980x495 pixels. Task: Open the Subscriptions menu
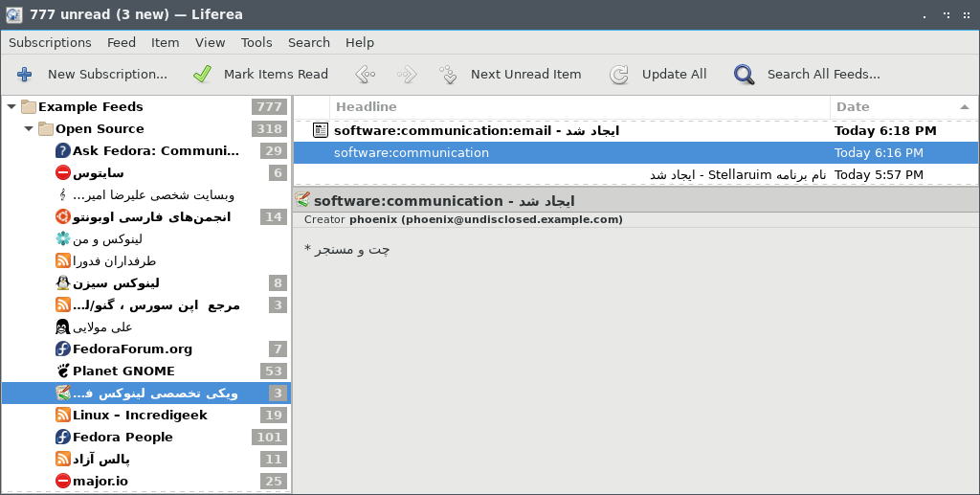coord(50,42)
